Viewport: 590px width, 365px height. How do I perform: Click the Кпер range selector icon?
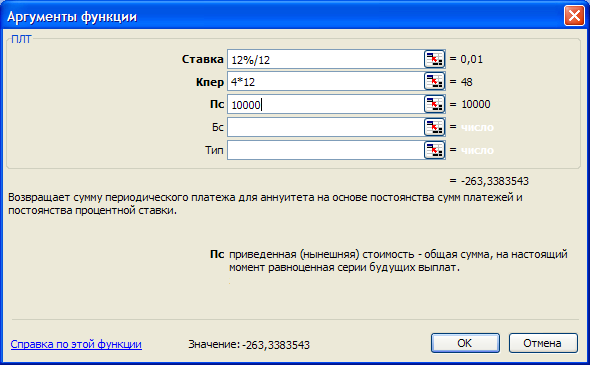tap(434, 82)
